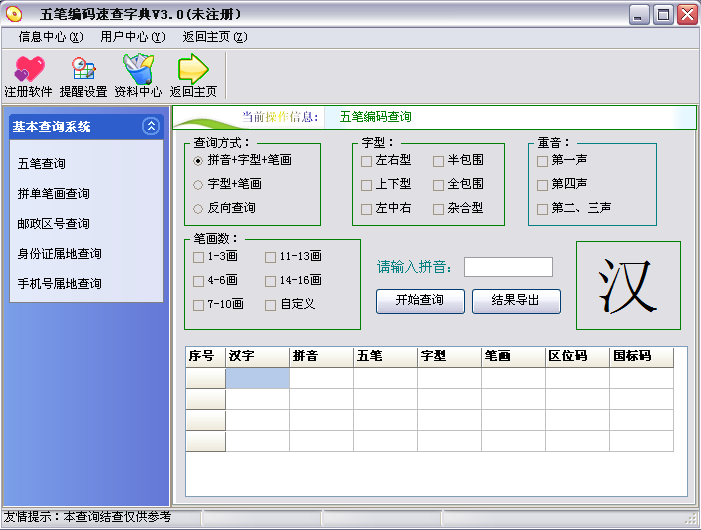Viewport: 701px width, 530px height.
Task: Click the app logo in the title bar
Action: point(14,14)
